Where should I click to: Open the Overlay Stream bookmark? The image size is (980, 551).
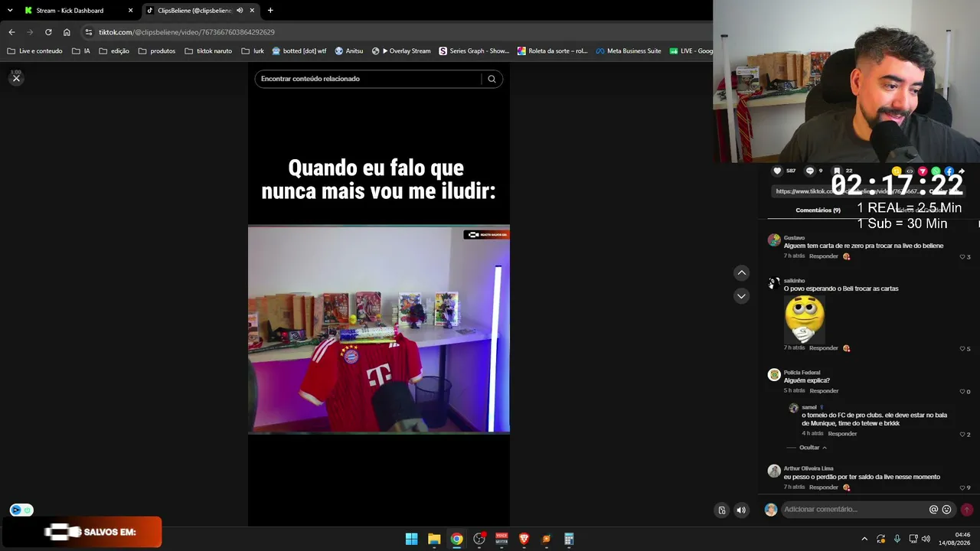[x=401, y=51]
